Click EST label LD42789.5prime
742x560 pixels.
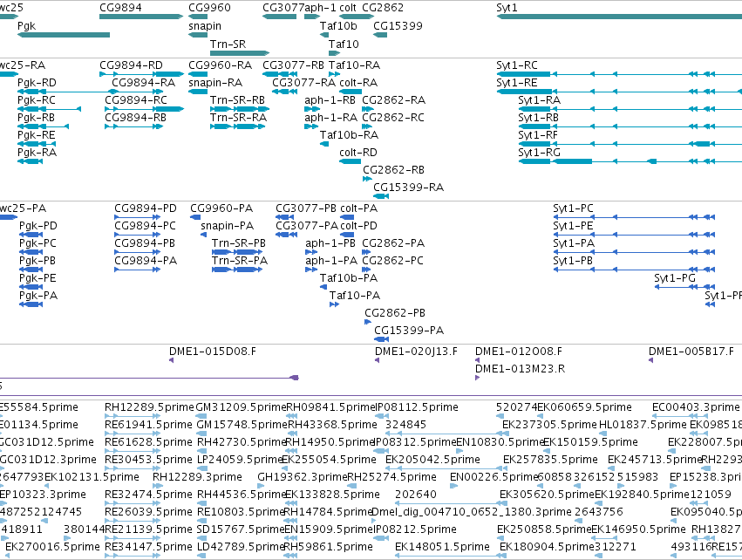[242, 547]
